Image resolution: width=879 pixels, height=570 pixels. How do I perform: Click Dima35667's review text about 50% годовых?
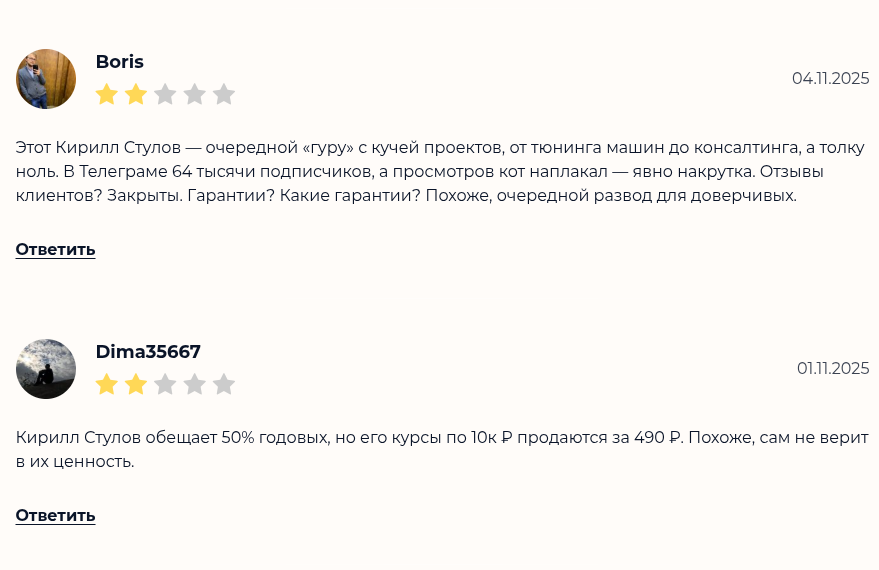pyautogui.click(x=440, y=449)
